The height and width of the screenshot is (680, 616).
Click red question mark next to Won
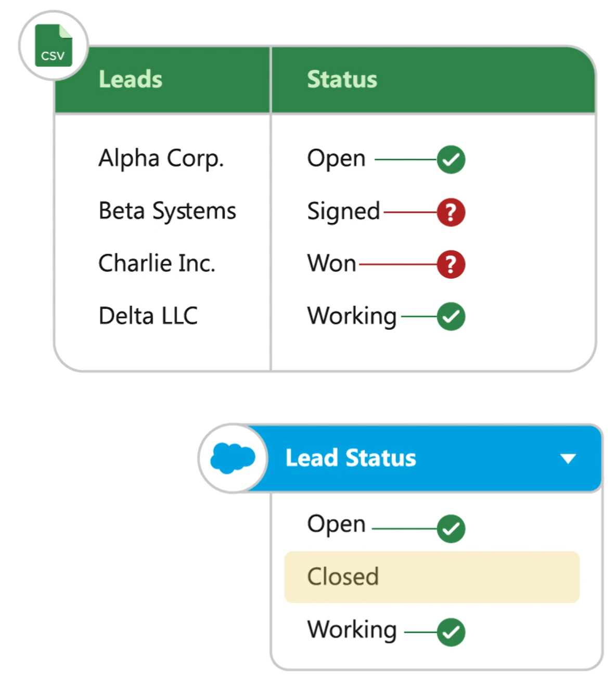pos(451,264)
